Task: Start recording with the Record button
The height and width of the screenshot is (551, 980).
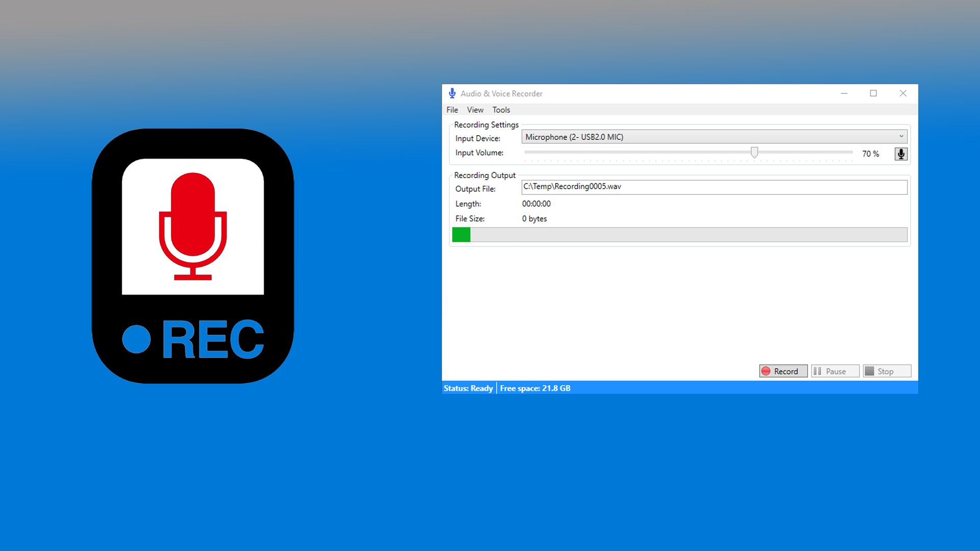Action: tap(783, 371)
